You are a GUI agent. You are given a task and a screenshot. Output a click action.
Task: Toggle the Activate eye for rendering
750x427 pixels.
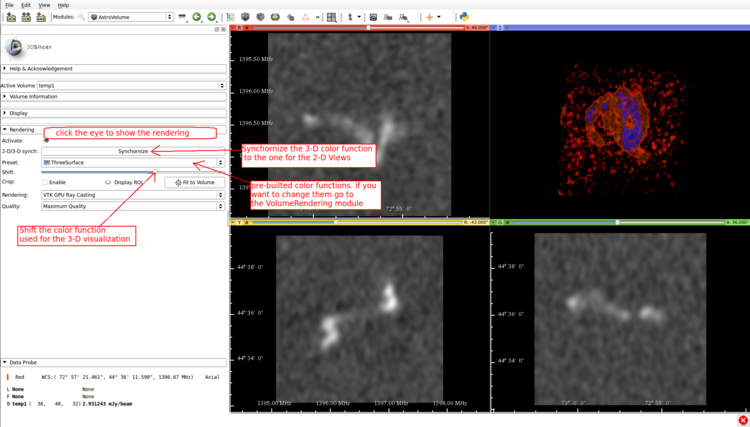coord(46,141)
